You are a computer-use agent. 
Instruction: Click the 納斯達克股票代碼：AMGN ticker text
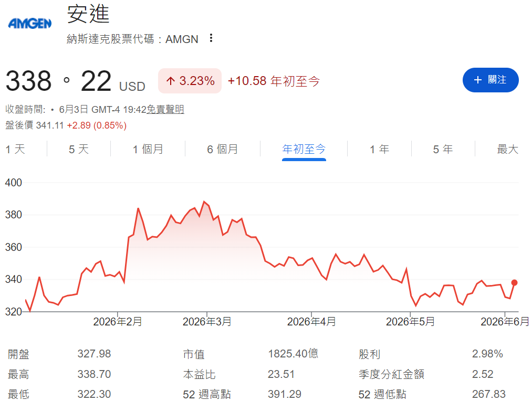pos(132,39)
